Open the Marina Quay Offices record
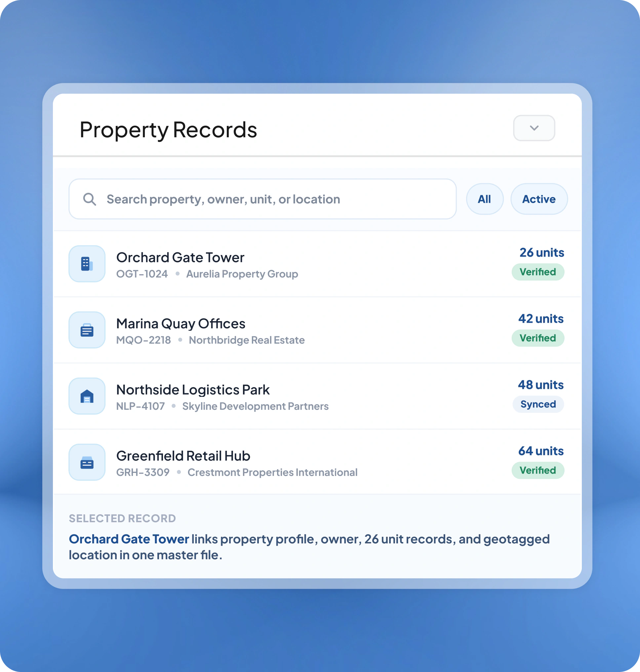The image size is (640, 672). (x=317, y=330)
